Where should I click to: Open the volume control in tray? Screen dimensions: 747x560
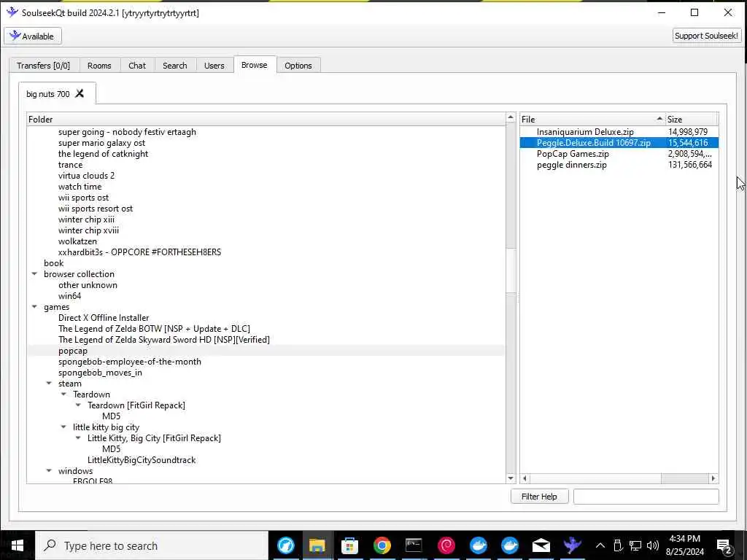tap(653, 545)
